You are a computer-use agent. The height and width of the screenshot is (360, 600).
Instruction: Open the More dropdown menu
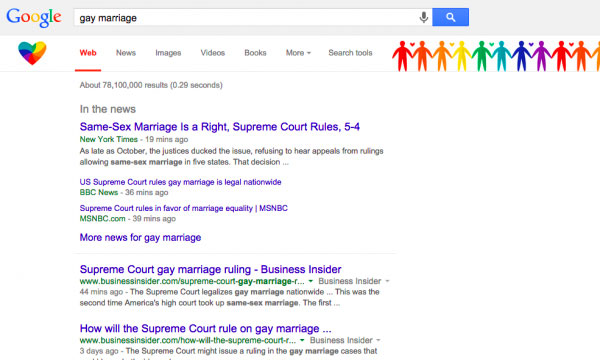[x=298, y=53]
